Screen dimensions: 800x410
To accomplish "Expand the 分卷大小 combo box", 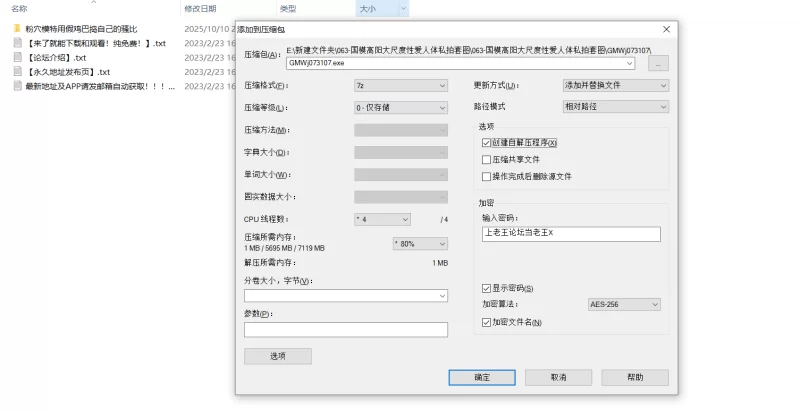I will coord(442,296).
